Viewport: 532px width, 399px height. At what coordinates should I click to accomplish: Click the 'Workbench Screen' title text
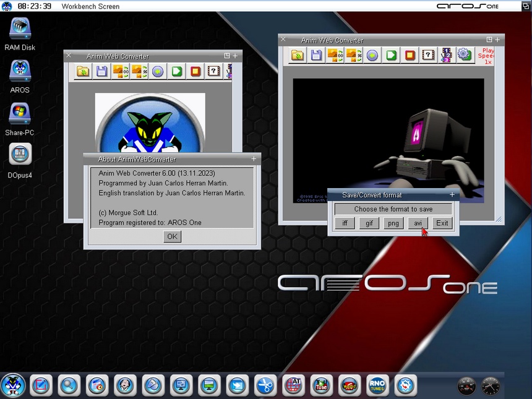point(90,6)
